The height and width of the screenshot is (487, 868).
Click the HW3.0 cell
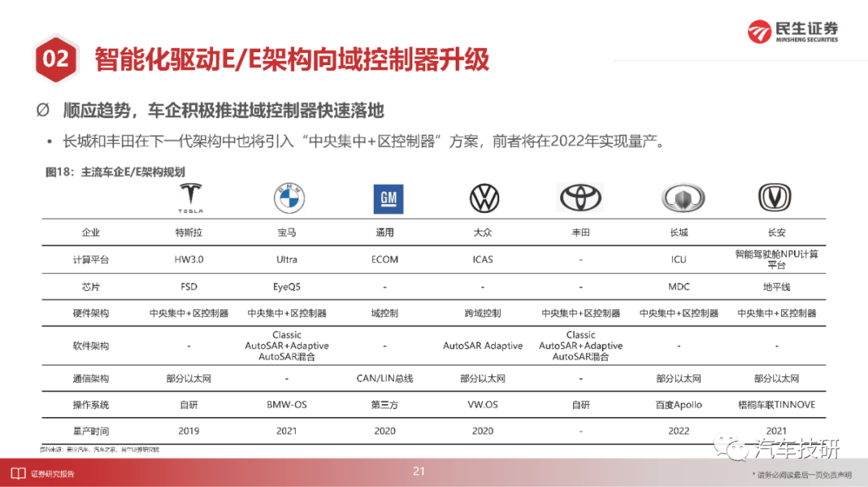click(x=189, y=260)
